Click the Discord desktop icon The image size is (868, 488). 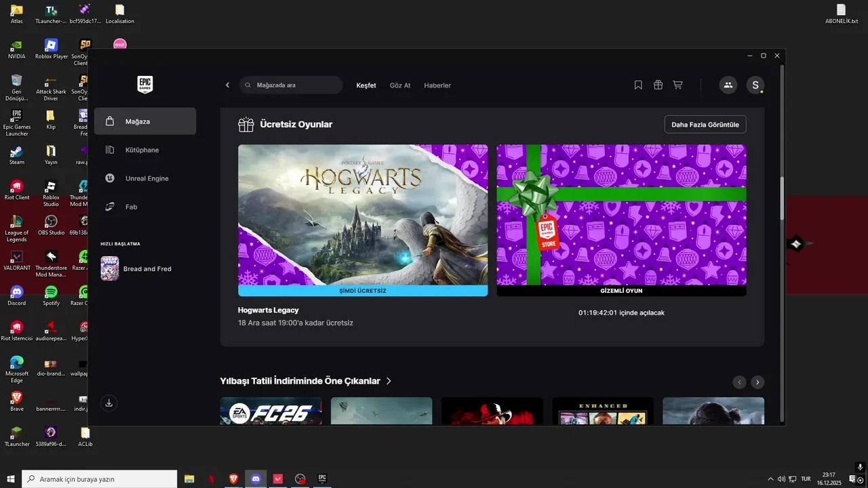[17, 296]
